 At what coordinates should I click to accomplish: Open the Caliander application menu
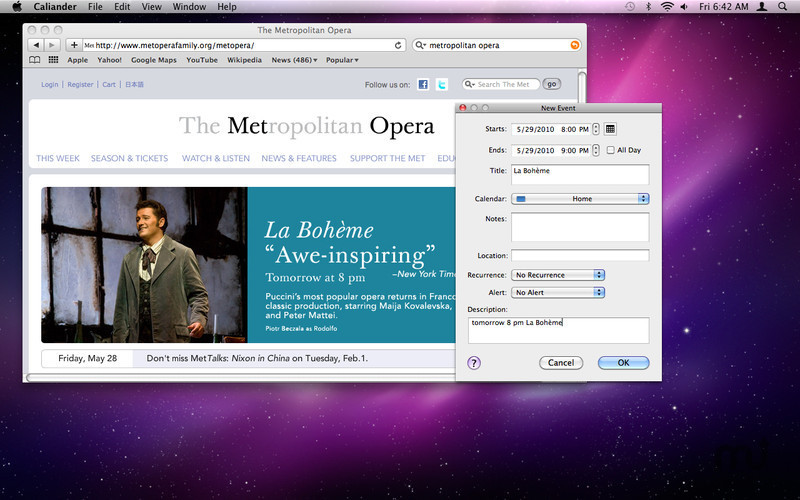pos(55,7)
